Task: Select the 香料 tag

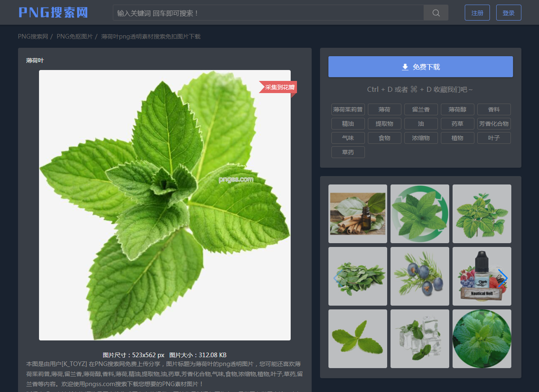Action: [x=494, y=109]
